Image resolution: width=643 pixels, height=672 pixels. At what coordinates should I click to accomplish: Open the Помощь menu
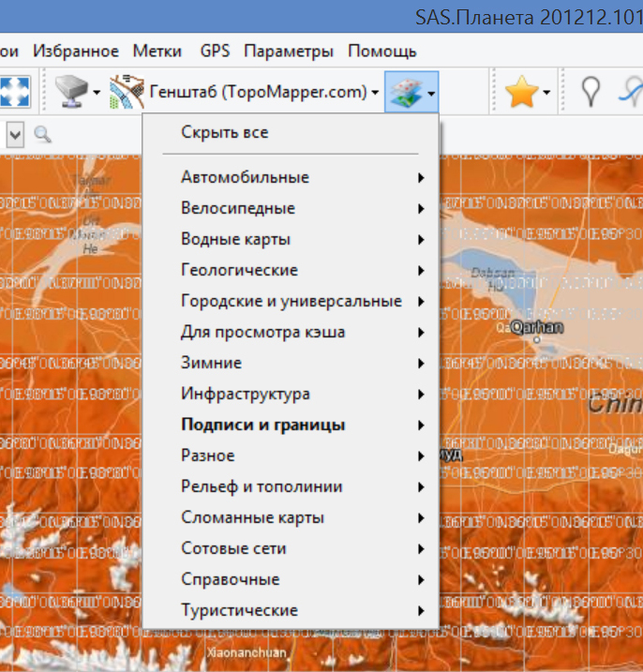pos(381,51)
